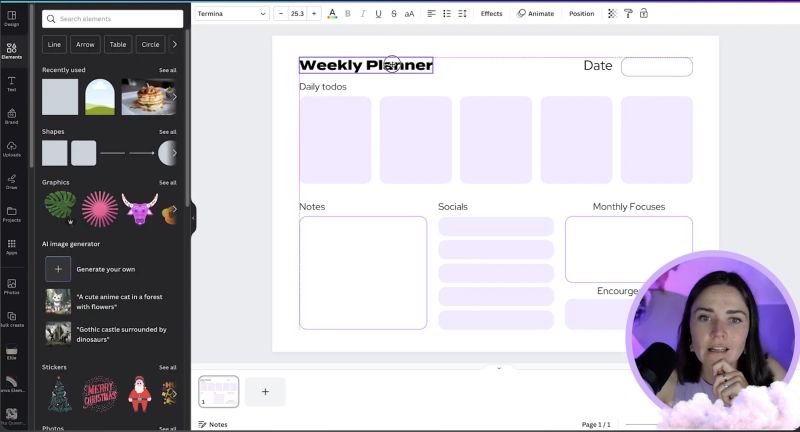Add the plain line shape
Screen dimensions: 800x432
coord(112,153)
